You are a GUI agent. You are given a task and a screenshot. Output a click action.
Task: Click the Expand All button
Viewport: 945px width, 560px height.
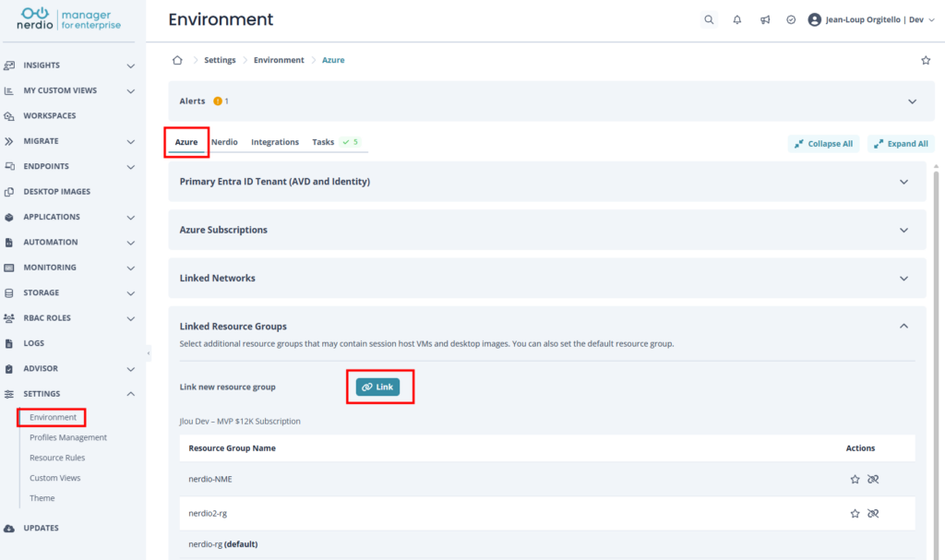901,144
